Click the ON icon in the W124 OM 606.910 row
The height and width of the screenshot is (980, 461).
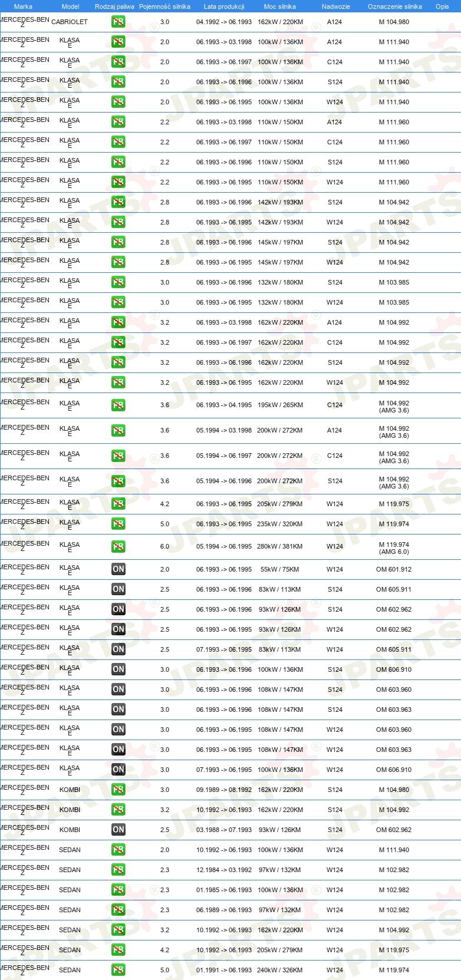(x=118, y=770)
